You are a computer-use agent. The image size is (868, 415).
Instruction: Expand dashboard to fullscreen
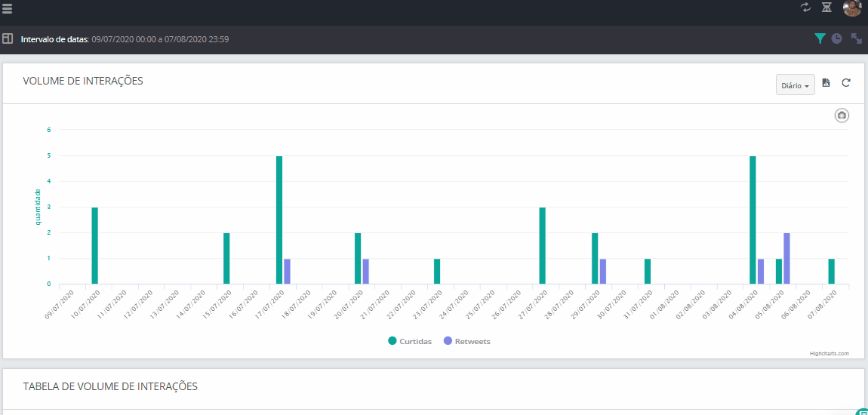coord(857,38)
